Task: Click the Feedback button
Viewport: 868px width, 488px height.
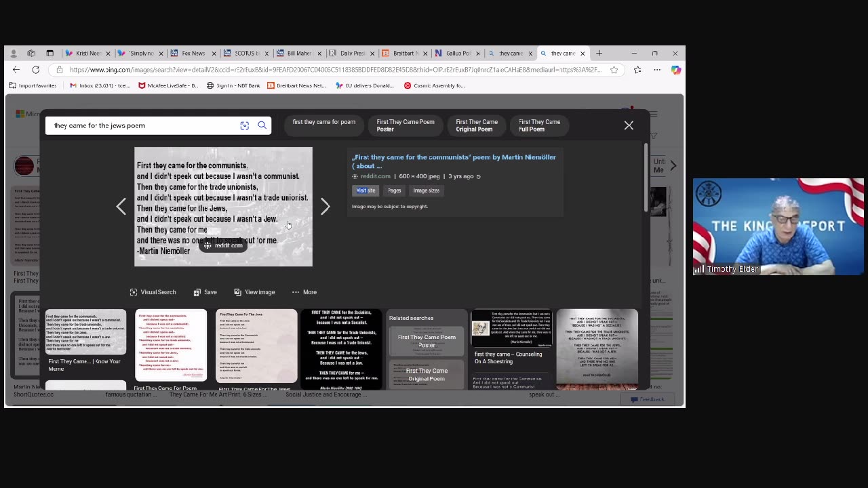Action: tap(648, 400)
